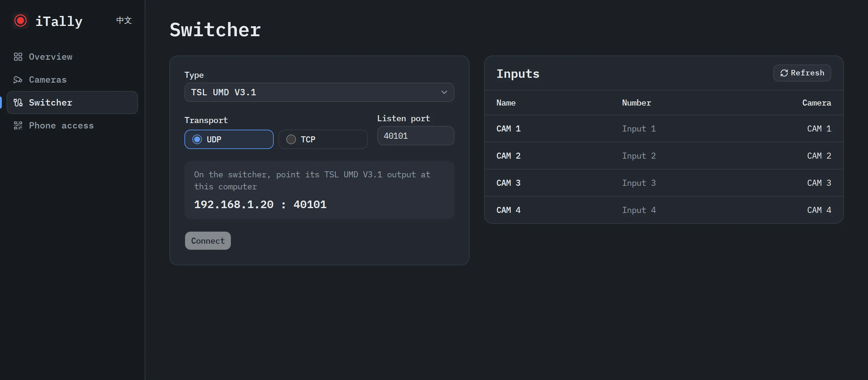
Task: Click the Listen port label
Action: tap(403, 118)
